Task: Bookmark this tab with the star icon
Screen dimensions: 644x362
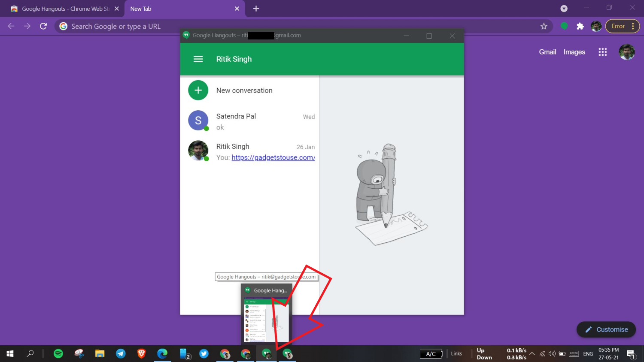Action: point(544,26)
